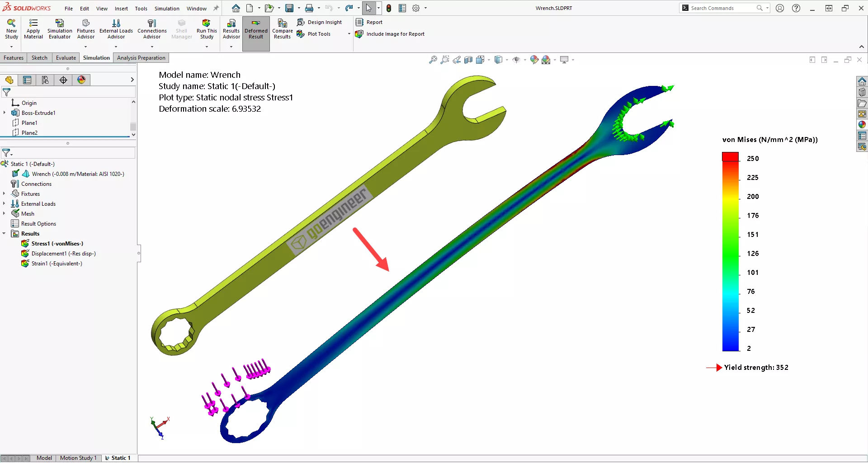Switch to the DisplayManager tab
Image resolution: width=868 pixels, height=463 pixels.
coord(81,80)
